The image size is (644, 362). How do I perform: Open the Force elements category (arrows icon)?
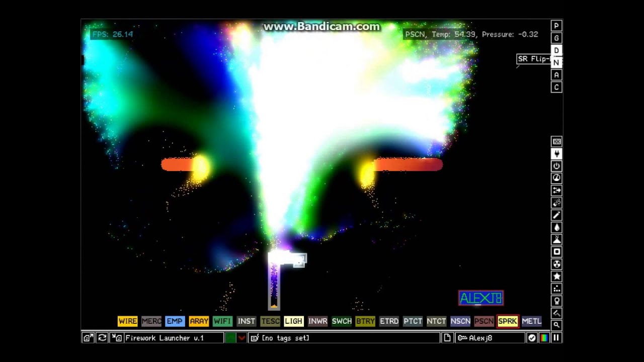pos(556,191)
